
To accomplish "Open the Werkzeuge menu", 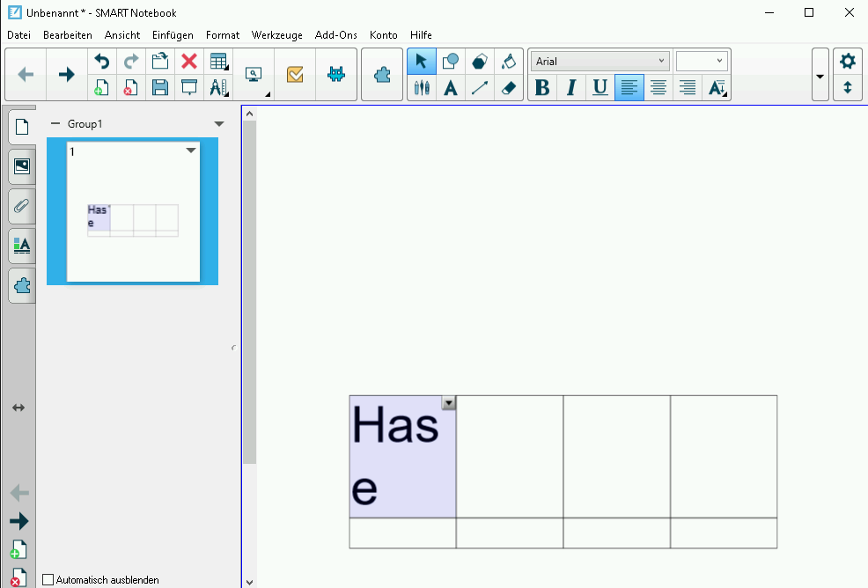I will (x=276, y=35).
